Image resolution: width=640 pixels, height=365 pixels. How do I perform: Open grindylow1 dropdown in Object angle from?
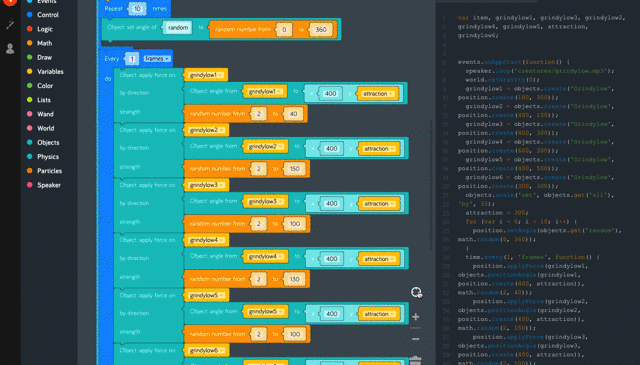pyautogui.click(x=265, y=91)
